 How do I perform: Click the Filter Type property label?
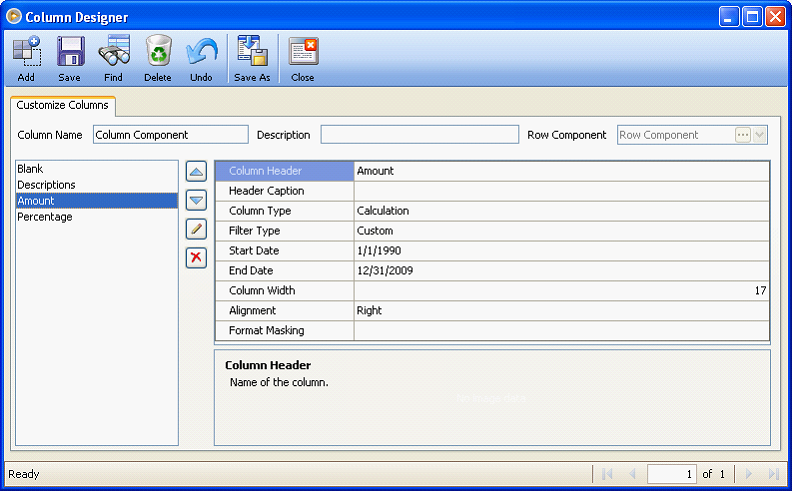point(254,231)
